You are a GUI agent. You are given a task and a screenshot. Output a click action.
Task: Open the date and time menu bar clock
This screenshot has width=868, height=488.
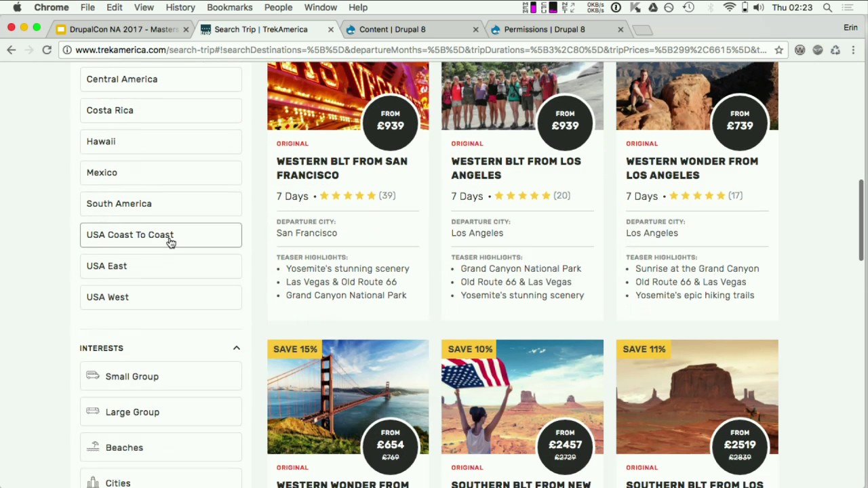tap(792, 7)
